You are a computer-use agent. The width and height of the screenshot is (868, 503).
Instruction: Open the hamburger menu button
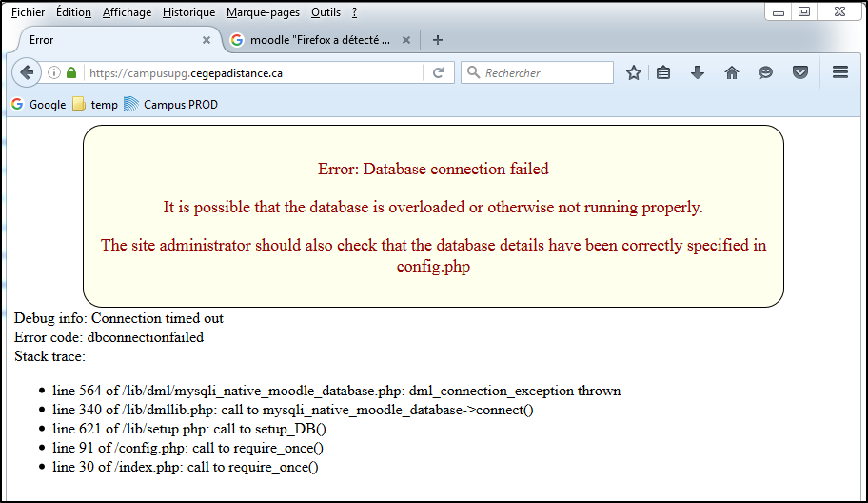point(840,73)
